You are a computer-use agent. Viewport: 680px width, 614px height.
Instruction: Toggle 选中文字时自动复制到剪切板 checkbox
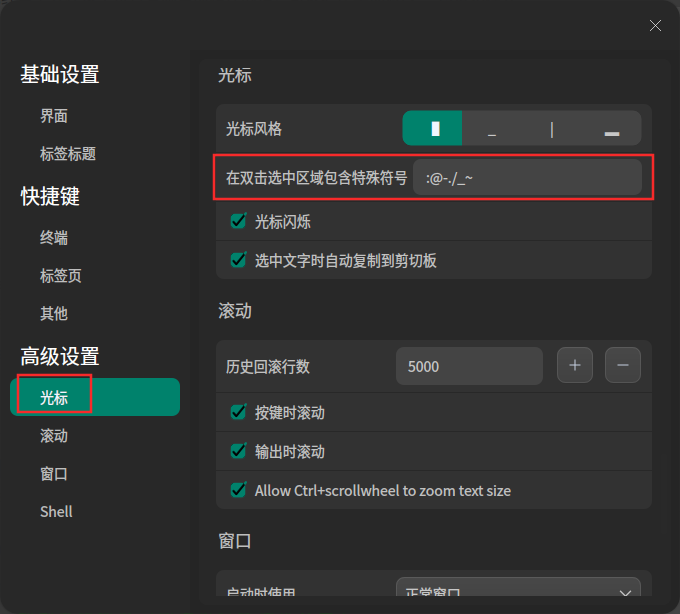(239, 260)
